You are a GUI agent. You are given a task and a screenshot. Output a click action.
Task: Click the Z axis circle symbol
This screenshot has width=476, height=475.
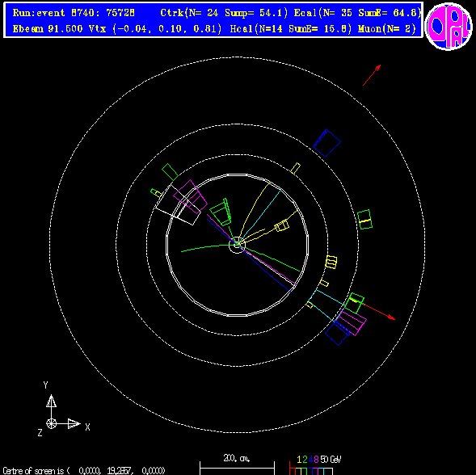[51, 424]
